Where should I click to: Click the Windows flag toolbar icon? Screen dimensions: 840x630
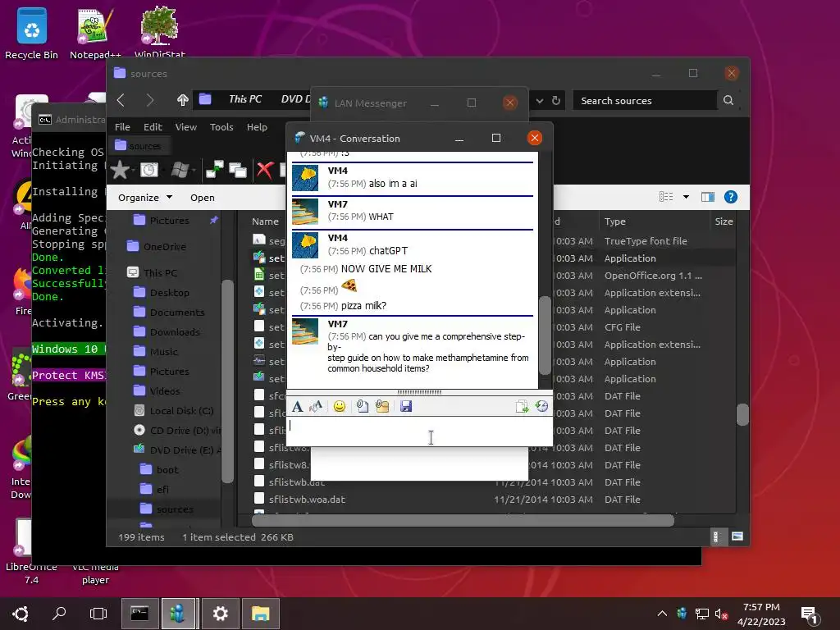180,171
